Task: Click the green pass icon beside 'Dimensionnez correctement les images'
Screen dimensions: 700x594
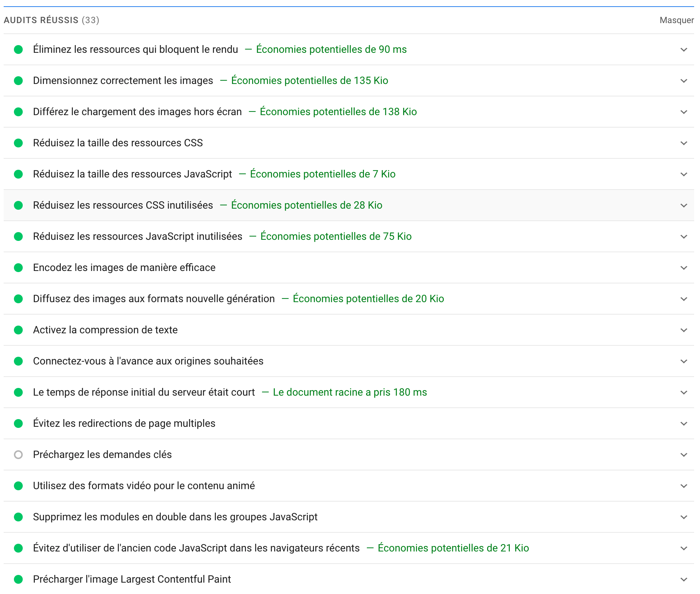Action: 19,81
